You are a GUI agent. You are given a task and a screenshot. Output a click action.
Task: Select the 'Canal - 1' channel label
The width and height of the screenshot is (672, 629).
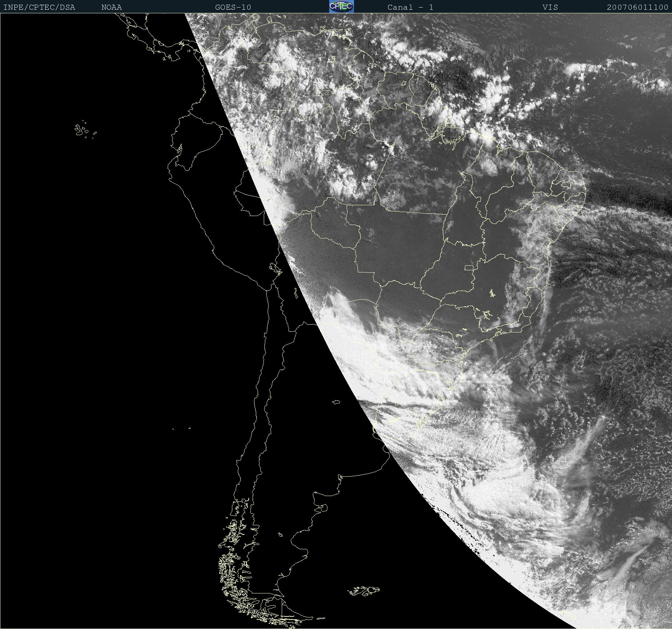coord(410,7)
